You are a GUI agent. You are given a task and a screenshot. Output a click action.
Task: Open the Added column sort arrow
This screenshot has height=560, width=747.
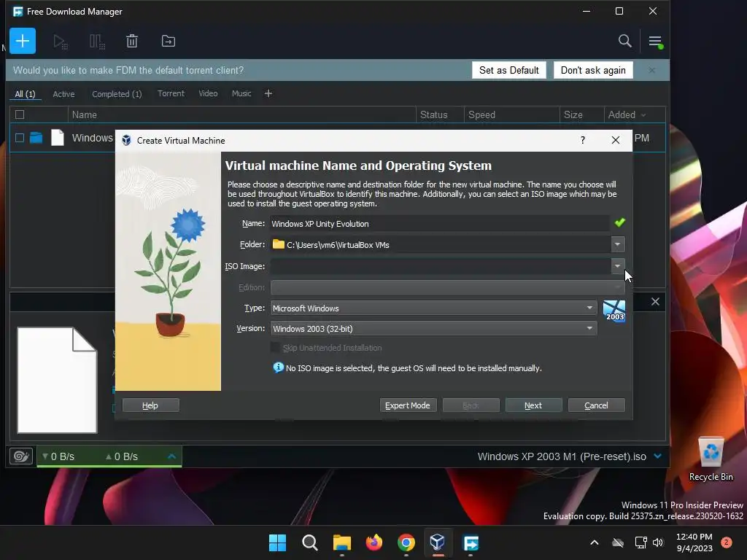(643, 115)
